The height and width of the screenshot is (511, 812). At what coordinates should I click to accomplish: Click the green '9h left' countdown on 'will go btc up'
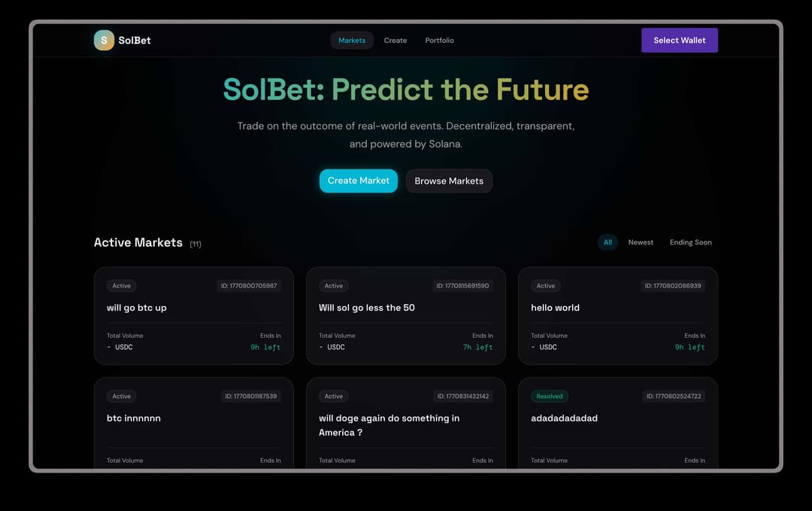pos(266,347)
